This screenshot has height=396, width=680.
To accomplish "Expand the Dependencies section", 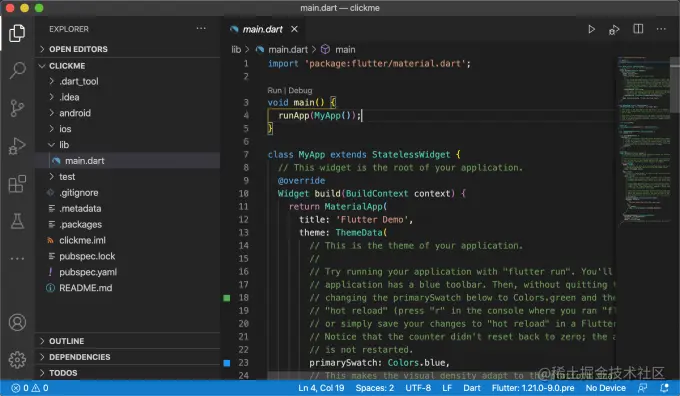I will point(128,357).
